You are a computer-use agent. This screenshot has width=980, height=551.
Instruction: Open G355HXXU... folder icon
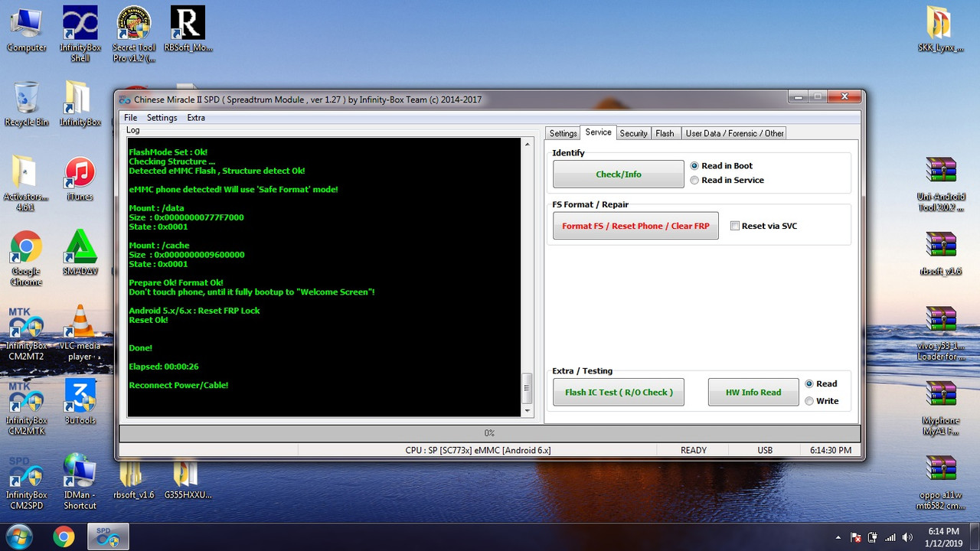pyautogui.click(x=188, y=481)
